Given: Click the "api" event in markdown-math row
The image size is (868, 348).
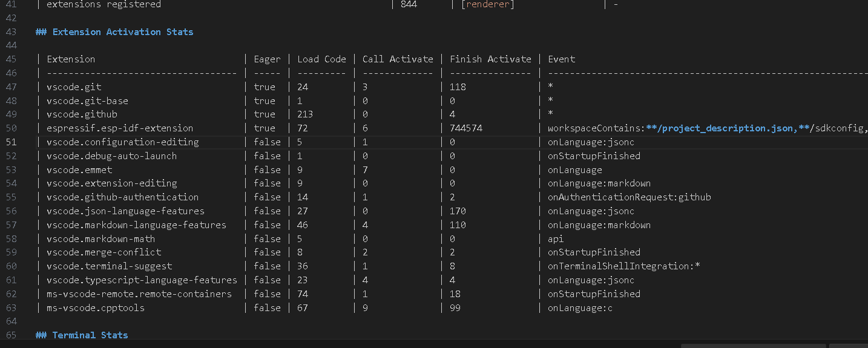Looking at the screenshot, I should 556,238.
